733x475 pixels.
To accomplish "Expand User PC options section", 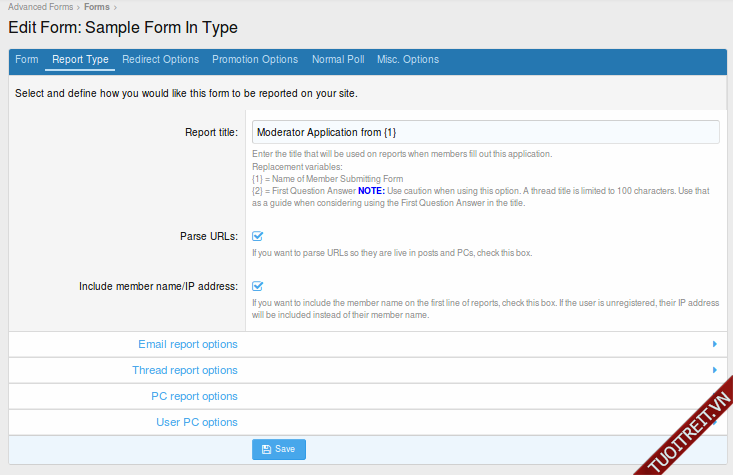I will pyautogui.click(x=197, y=422).
